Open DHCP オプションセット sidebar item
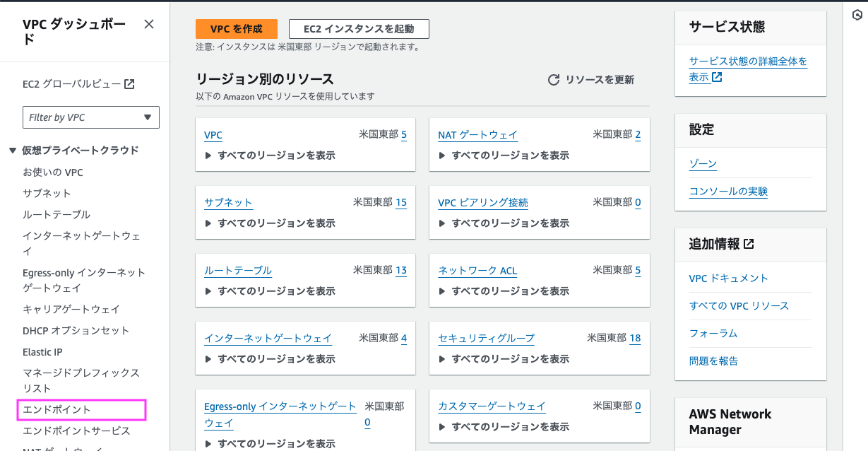 (76, 330)
